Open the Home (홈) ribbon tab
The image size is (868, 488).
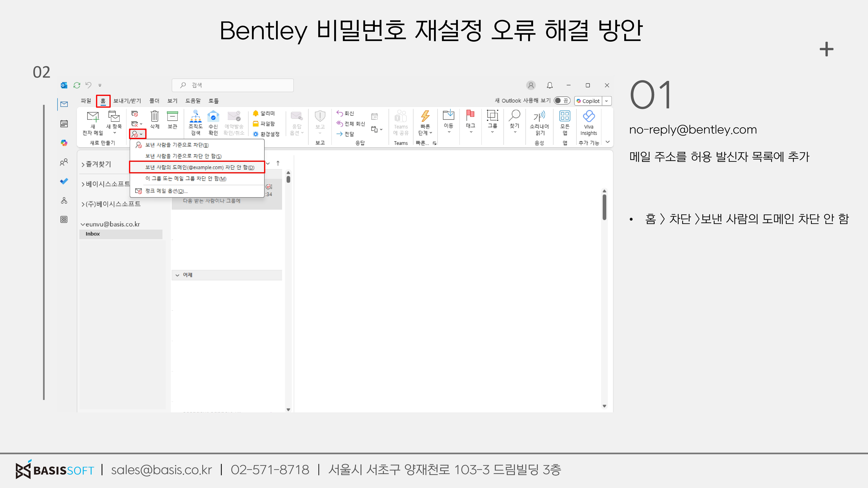[103, 101]
